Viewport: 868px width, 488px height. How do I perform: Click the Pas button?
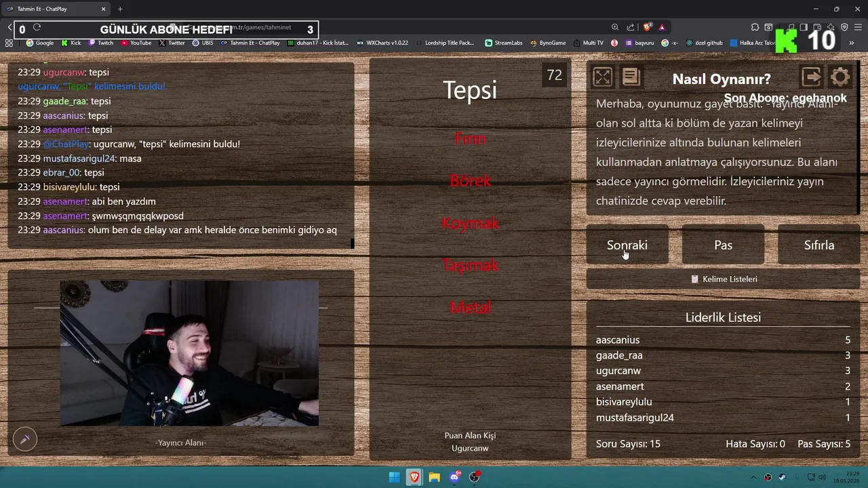(x=723, y=245)
